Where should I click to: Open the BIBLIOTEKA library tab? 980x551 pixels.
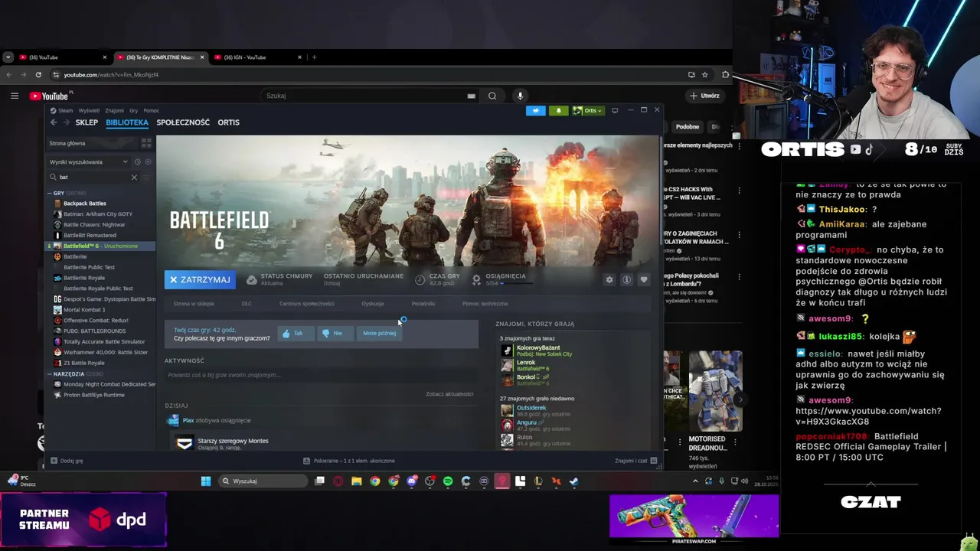point(127,122)
